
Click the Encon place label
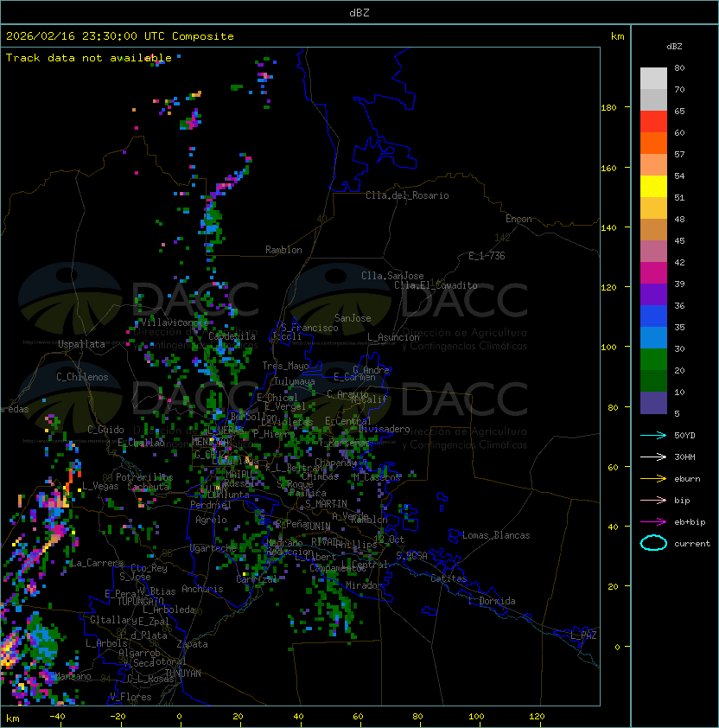click(x=519, y=219)
